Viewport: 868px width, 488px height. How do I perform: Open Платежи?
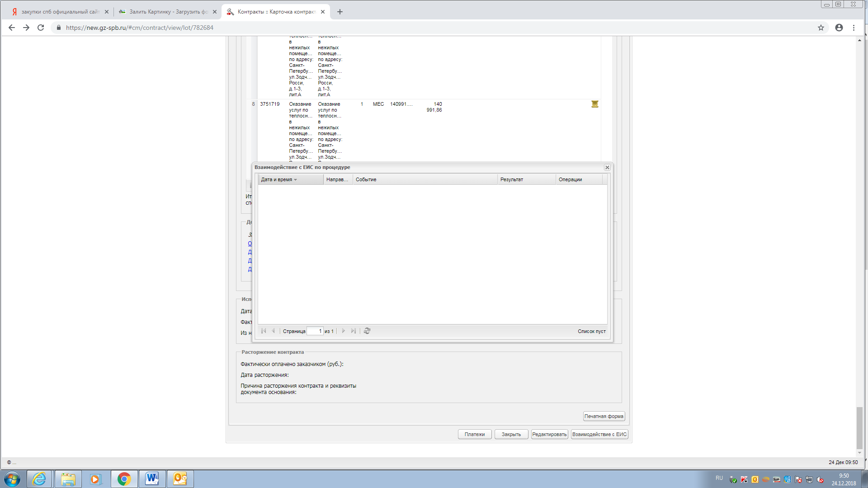[475, 434]
